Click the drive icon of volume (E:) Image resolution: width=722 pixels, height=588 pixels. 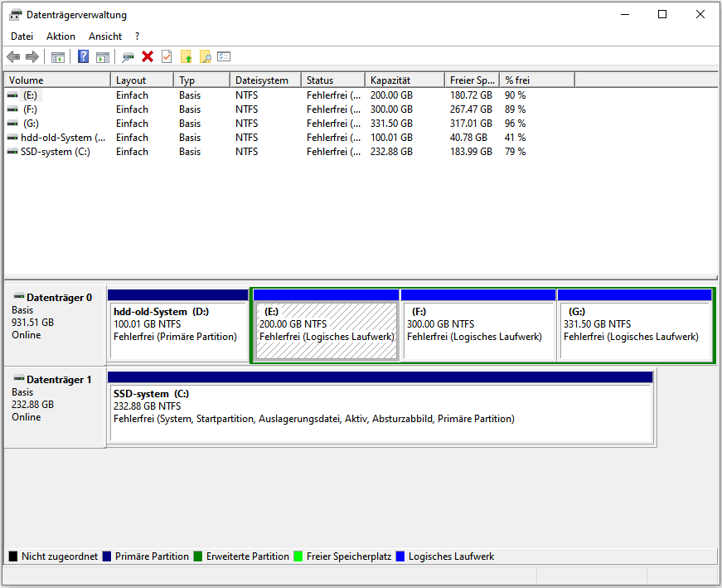pyautogui.click(x=12, y=95)
